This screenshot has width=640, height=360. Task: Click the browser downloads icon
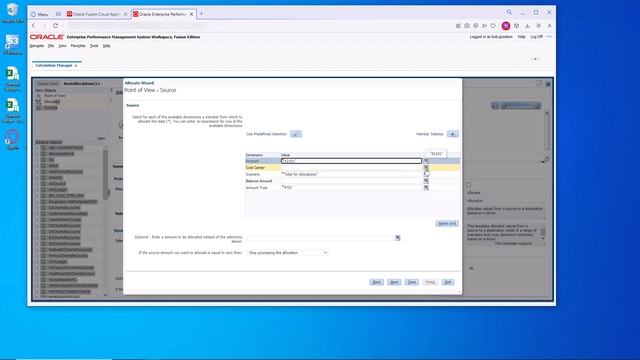point(527,26)
